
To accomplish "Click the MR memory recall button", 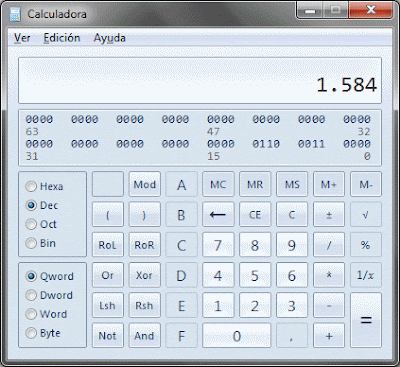I will (x=255, y=184).
